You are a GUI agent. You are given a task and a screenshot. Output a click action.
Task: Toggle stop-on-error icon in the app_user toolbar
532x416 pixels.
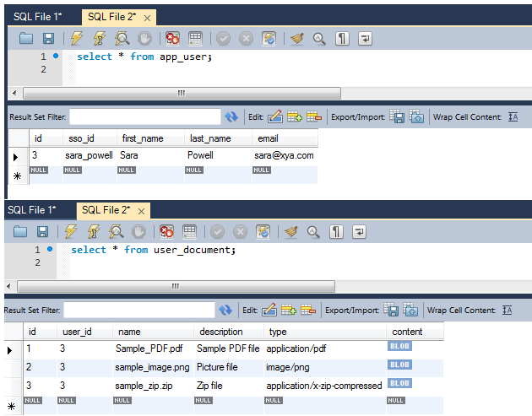point(172,39)
